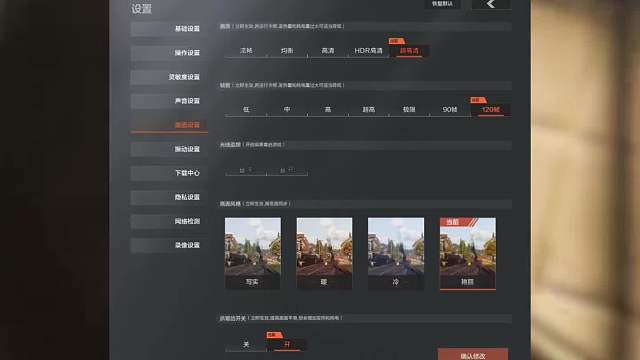This screenshot has width=640, height=360.
Task: Select the highlighted 画面设置 tab
Action: pos(169,125)
